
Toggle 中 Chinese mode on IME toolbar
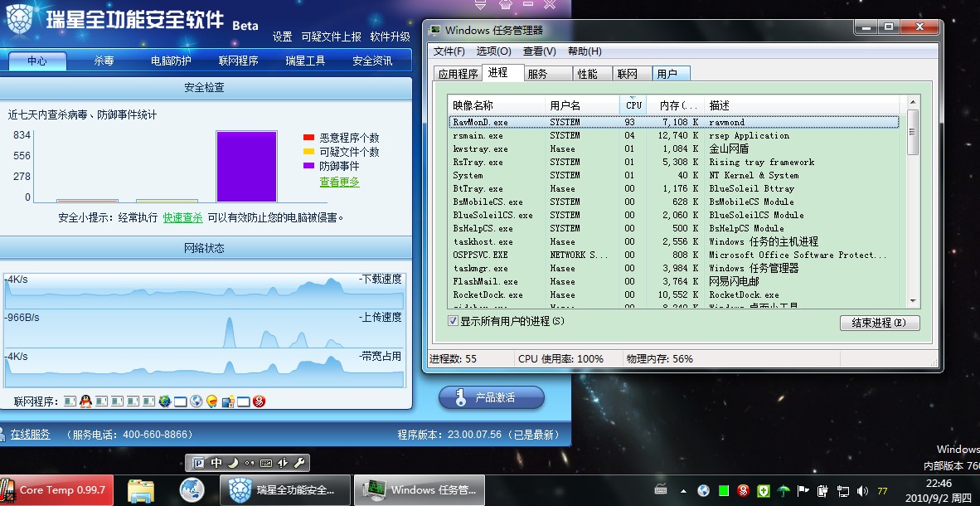[216, 463]
